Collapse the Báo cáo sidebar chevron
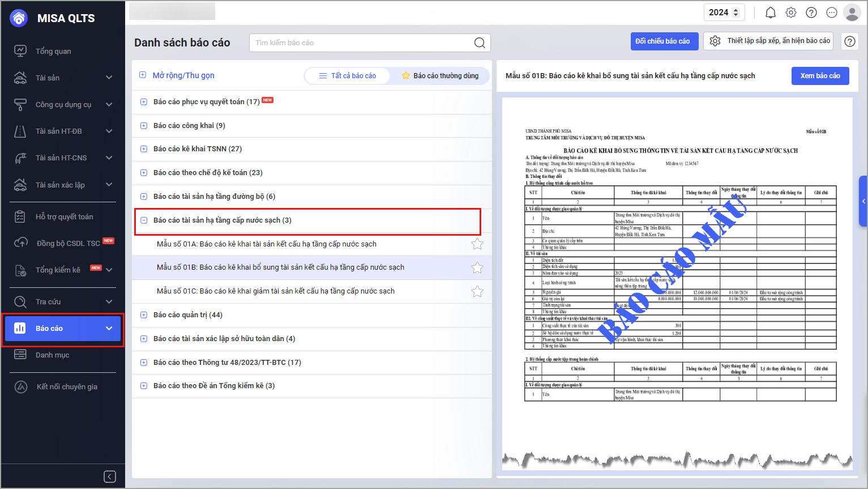This screenshot has height=489, width=868. tap(109, 328)
